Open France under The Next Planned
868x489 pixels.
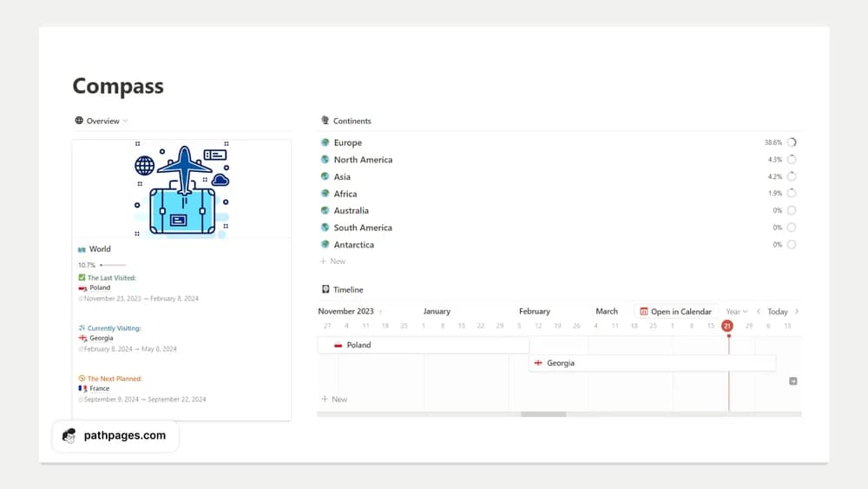(x=100, y=389)
